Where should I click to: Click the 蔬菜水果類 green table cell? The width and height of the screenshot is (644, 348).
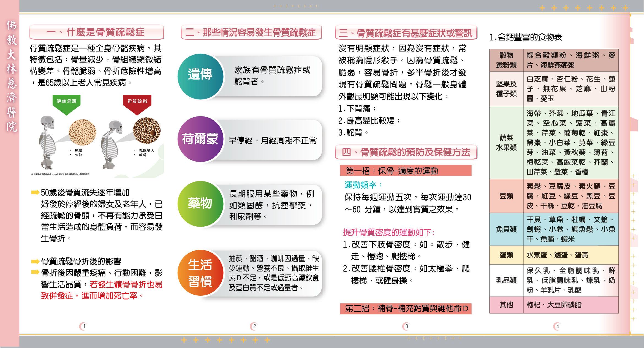(506, 143)
